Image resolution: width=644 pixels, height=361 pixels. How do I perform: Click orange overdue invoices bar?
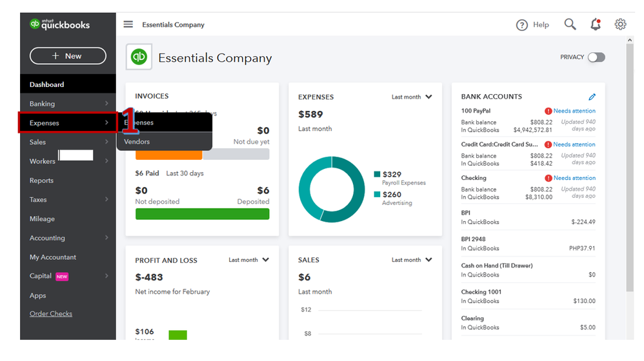point(169,155)
